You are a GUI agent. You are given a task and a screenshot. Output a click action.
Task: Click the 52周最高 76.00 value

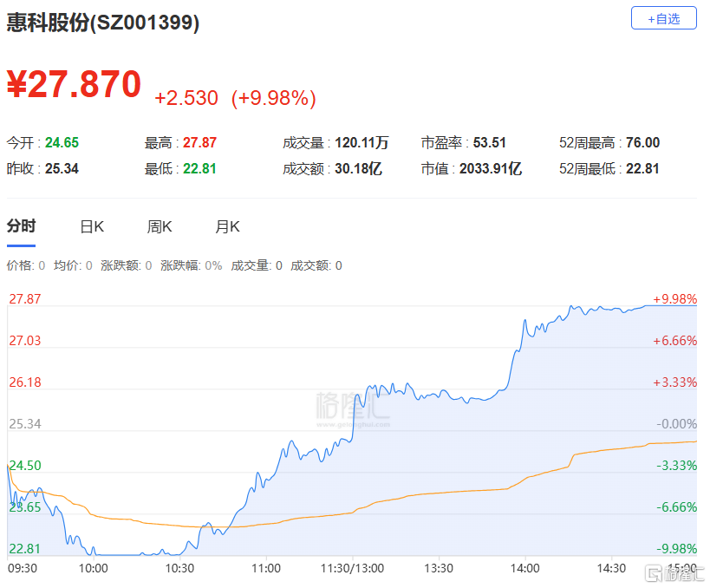tap(642, 143)
